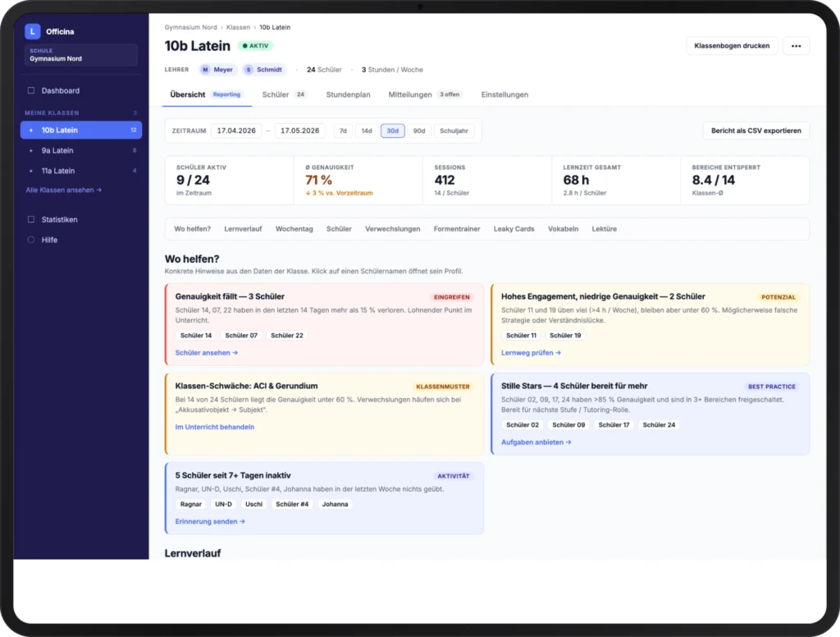The height and width of the screenshot is (637, 840).
Task: Select the 90d time range
Action: click(x=419, y=131)
